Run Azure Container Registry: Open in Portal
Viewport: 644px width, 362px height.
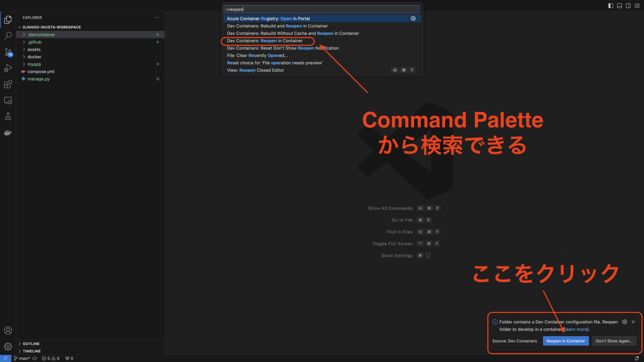pyautogui.click(x=322, y=18)
